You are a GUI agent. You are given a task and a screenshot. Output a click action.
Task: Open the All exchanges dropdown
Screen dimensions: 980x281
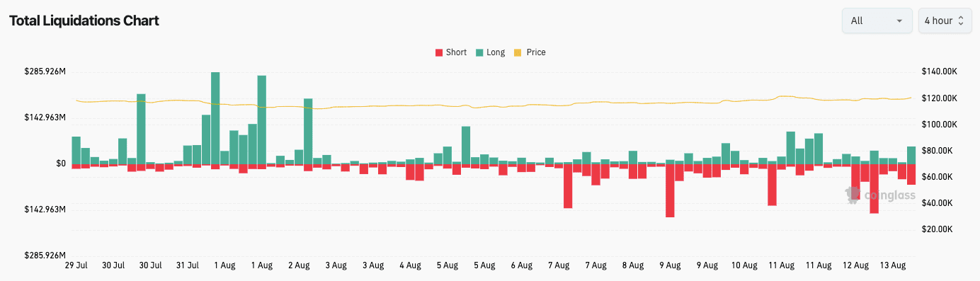pos(877,21)
